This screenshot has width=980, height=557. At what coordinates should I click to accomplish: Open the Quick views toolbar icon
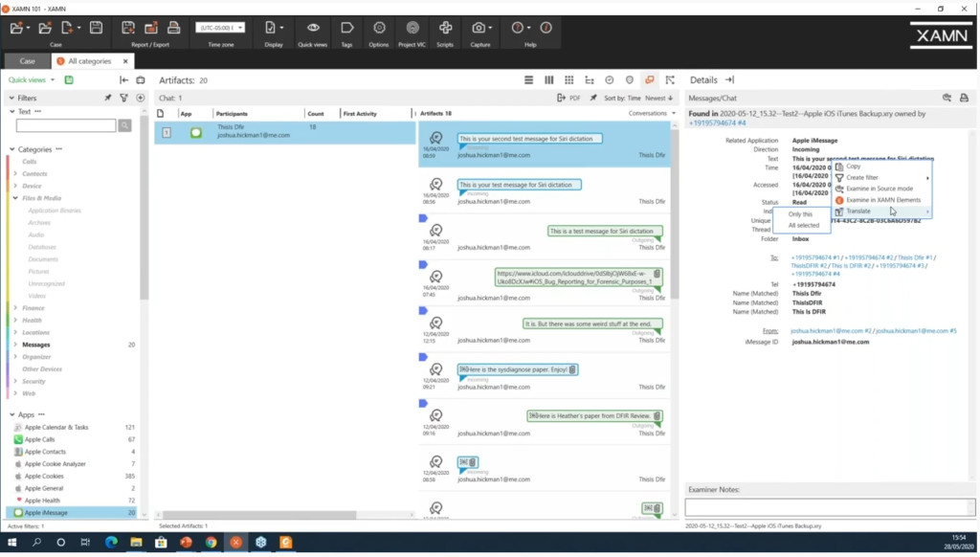[313, 28]
